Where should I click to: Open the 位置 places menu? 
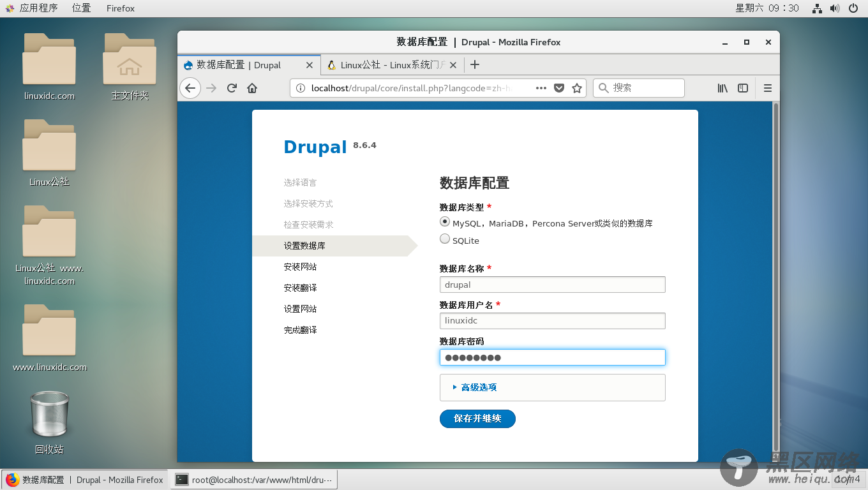click(81, 8)
